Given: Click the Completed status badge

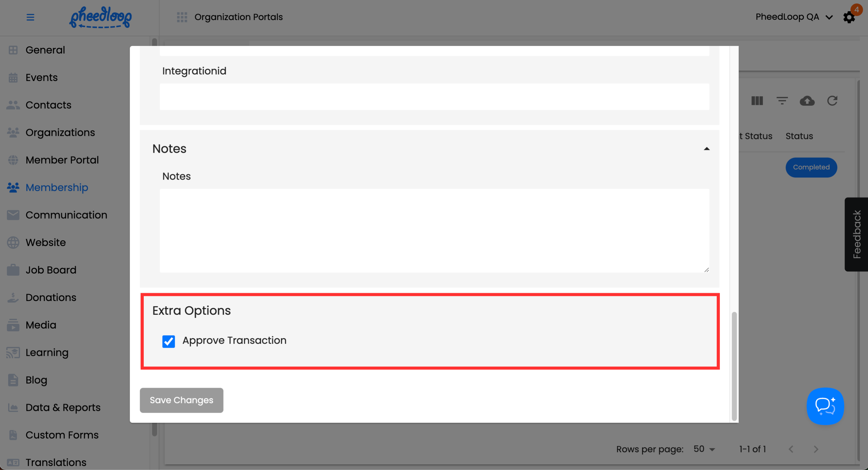Looking at the screenshot, I should pyautogui.click(x=811, y=167).
